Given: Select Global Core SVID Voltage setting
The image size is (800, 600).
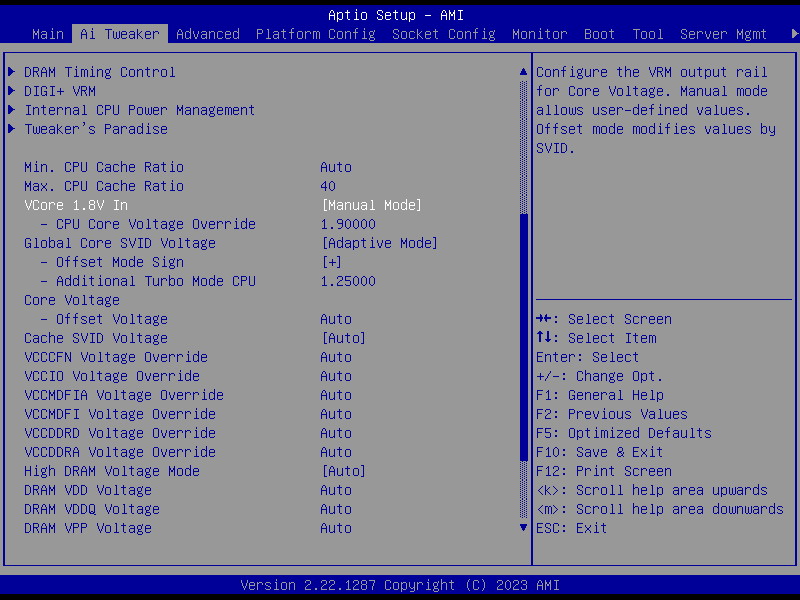Looking at the screenshot, I should (119, 243).
